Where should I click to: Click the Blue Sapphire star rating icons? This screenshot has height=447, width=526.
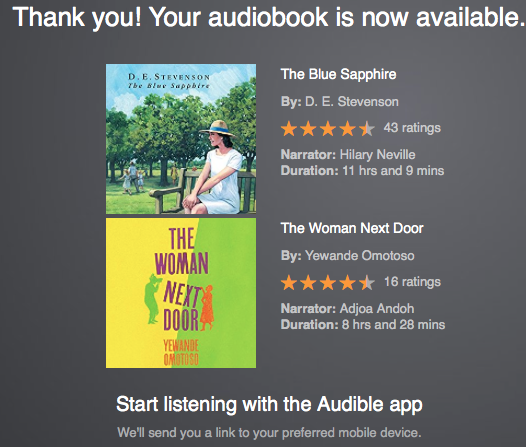click(x=328, y=129)
